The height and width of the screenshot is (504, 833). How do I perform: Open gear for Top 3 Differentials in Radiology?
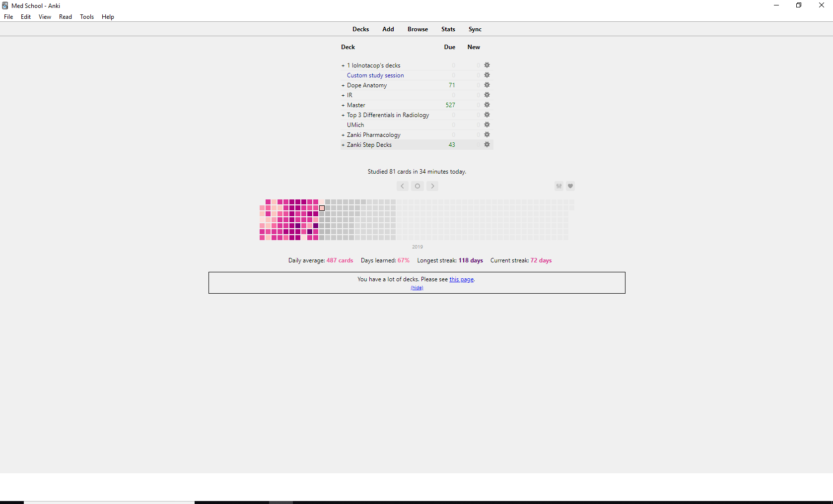point(487,115)
